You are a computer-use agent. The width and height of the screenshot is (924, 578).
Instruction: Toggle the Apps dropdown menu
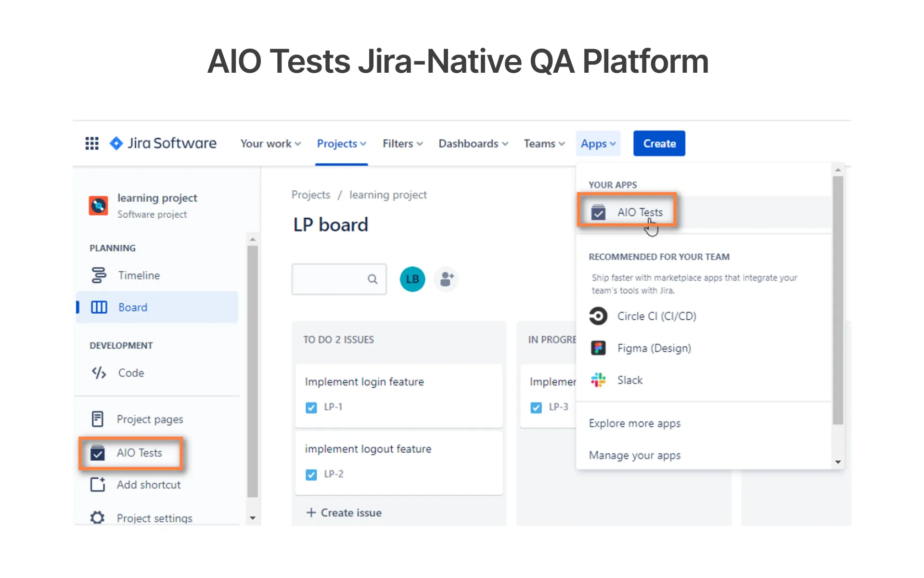pyautogui.click(x=598, y=144)
